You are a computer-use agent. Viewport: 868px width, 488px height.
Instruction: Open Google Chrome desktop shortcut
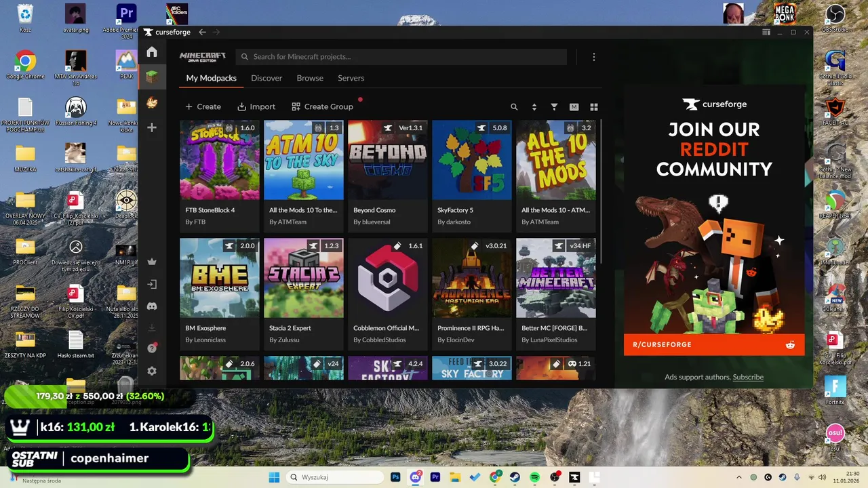click(25, 64)
